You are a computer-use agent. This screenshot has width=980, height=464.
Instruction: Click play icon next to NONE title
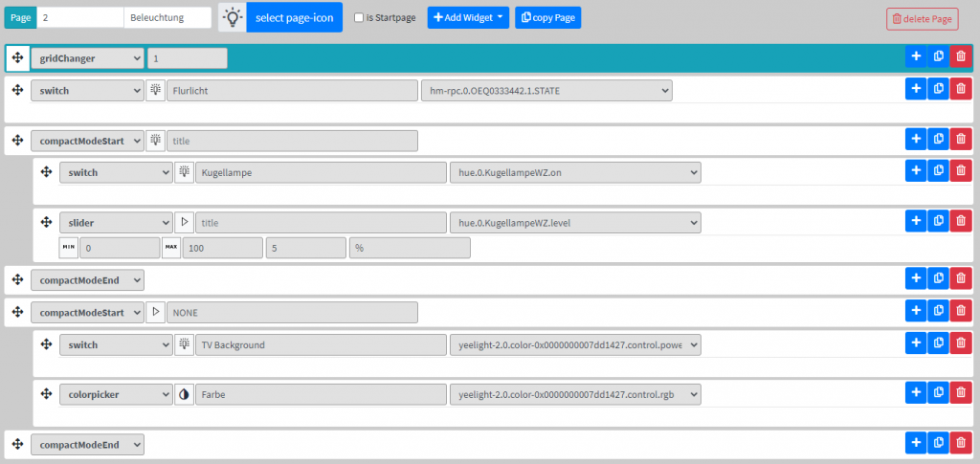(x=155, y=312)
